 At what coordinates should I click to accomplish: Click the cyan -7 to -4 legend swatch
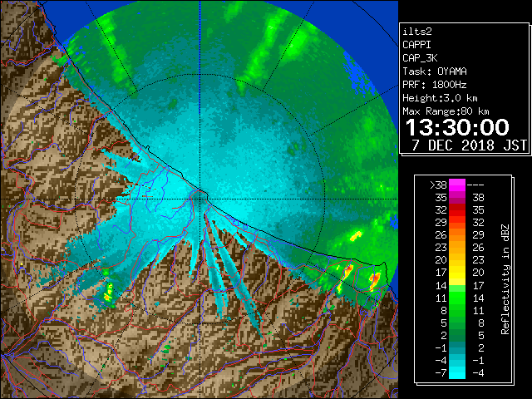tap(457, 372)
